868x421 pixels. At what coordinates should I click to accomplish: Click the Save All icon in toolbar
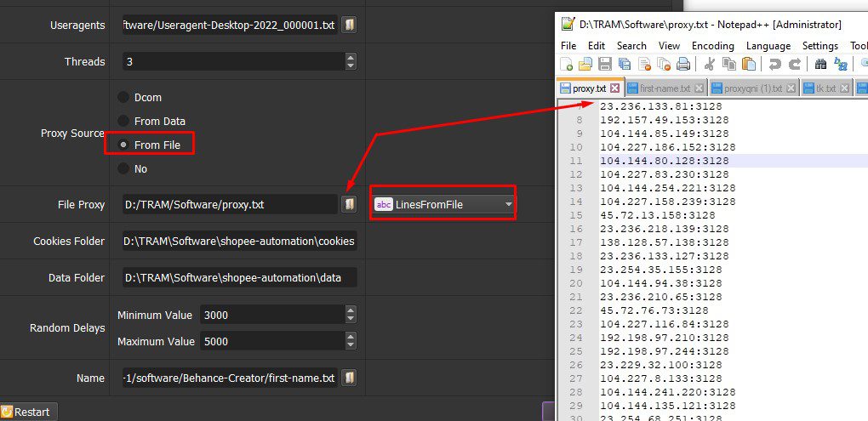[x=625, y=64]
